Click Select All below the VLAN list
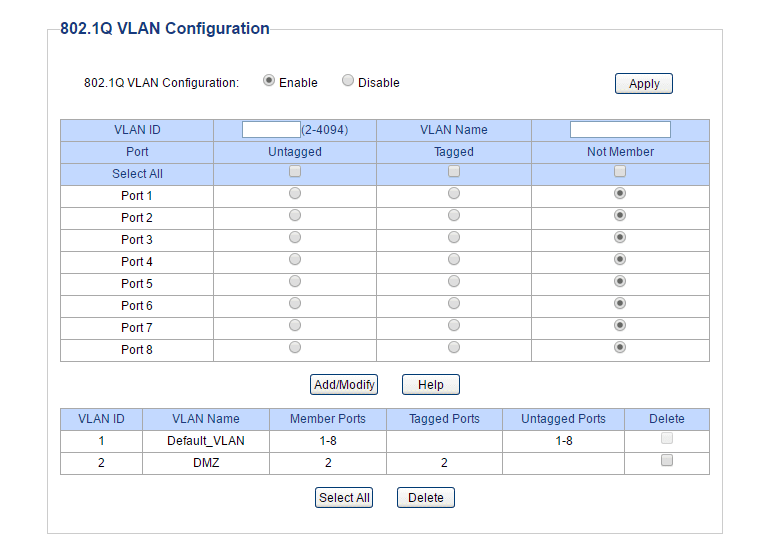This screenshot has height=560, width=760. [344, 497]
